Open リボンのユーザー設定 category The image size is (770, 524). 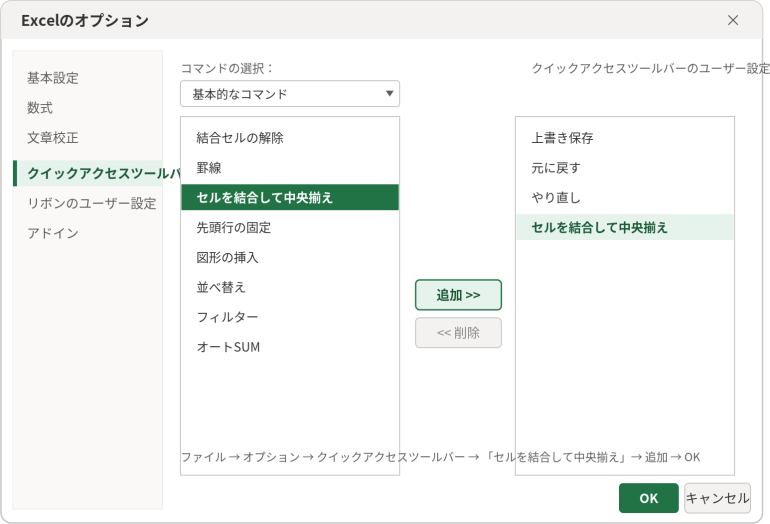(x=88, y=203)
